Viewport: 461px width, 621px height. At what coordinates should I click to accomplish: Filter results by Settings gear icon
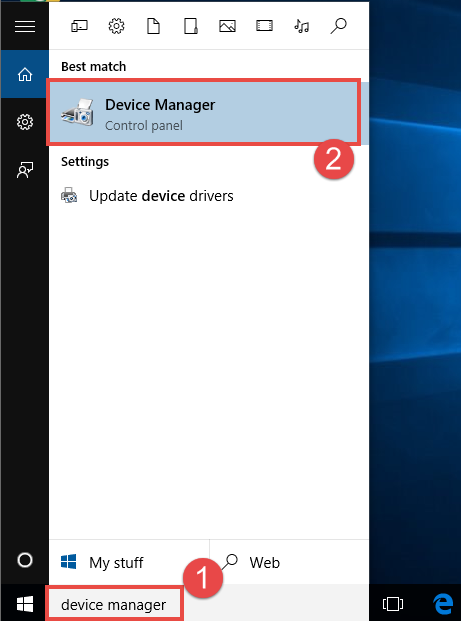pyautogui.click(x=116, y=27)
